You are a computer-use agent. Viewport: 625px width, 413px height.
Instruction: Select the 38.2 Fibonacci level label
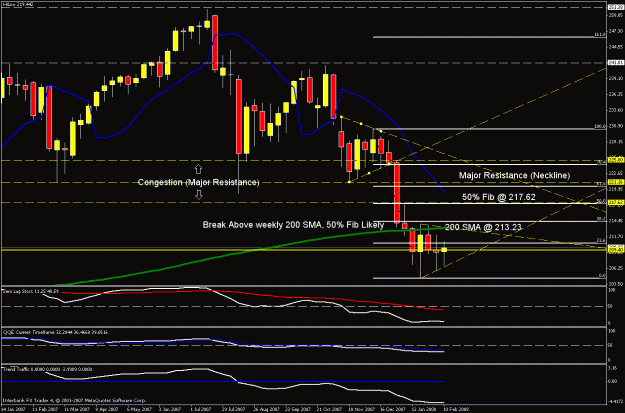pyautogui.click(x=601, y=219)
